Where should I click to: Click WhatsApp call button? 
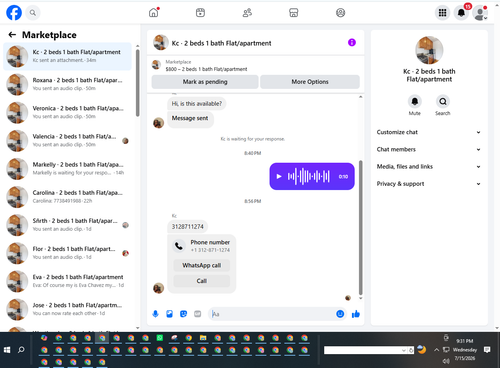pyautogui.click(x=202, y=265)
